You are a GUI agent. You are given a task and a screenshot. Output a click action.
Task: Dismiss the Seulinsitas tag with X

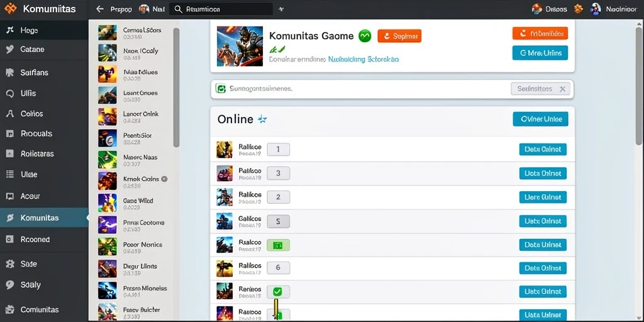(562, 89)
